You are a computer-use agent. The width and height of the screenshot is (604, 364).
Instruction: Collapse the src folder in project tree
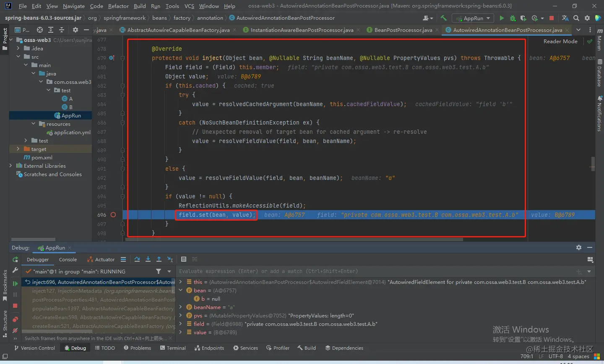point(18,57)
